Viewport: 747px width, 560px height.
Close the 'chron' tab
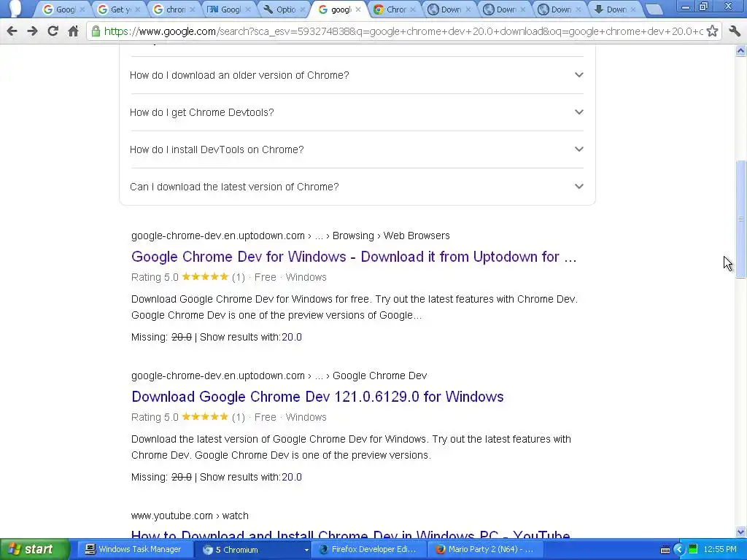click(193, 9)
